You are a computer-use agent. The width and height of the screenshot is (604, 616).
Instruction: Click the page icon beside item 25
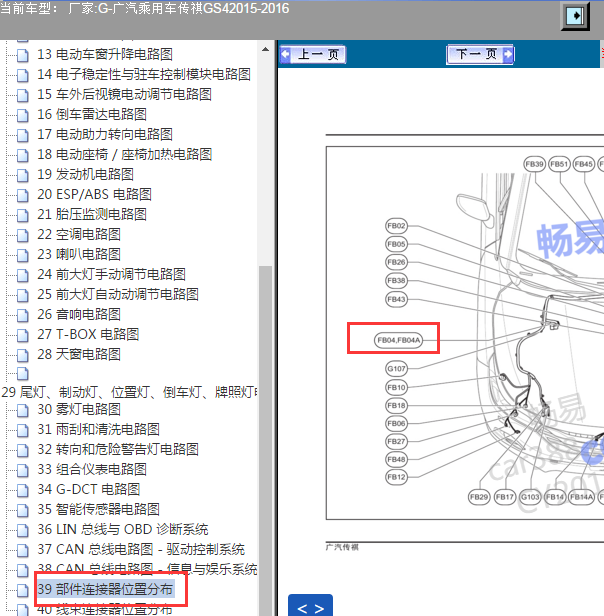pyautogui.click(x=23, y=296)
